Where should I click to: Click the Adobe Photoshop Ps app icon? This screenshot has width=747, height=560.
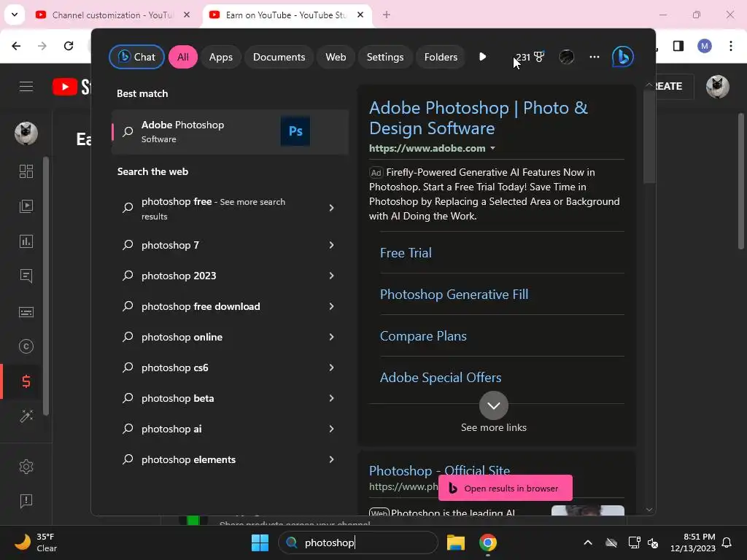pos(295,132)
